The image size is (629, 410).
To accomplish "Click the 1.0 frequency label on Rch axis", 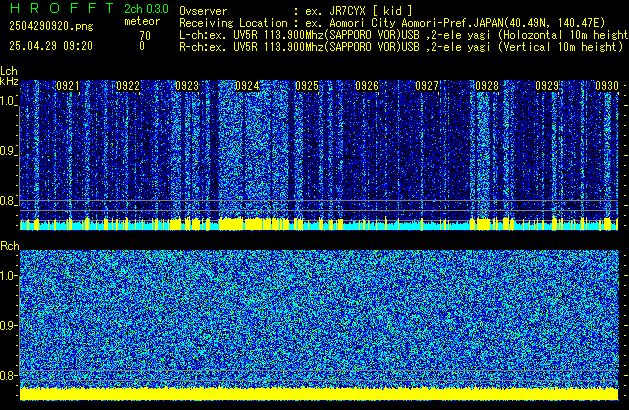I will (8, 276).
